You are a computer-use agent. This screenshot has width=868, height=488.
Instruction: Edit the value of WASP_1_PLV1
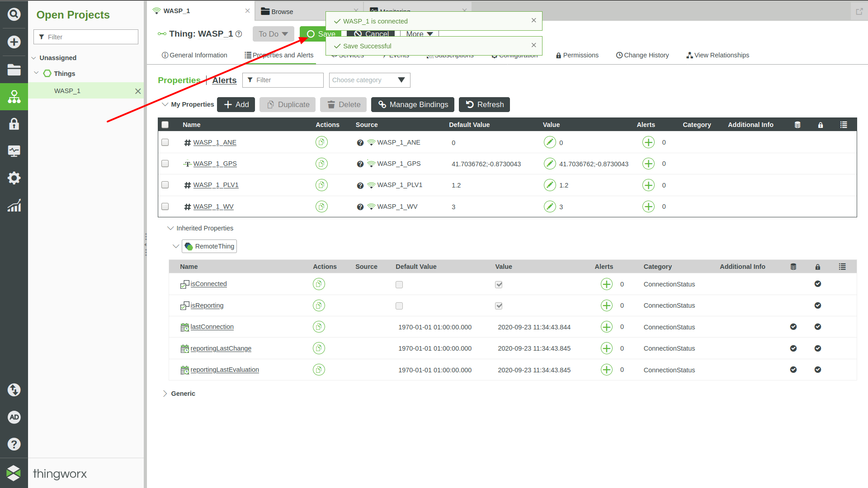550,185
